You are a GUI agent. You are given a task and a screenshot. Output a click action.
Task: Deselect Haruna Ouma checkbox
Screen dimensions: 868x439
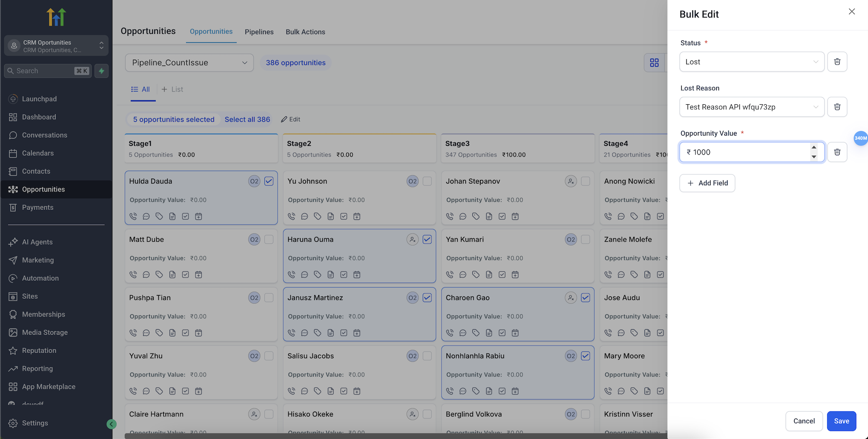427,240
